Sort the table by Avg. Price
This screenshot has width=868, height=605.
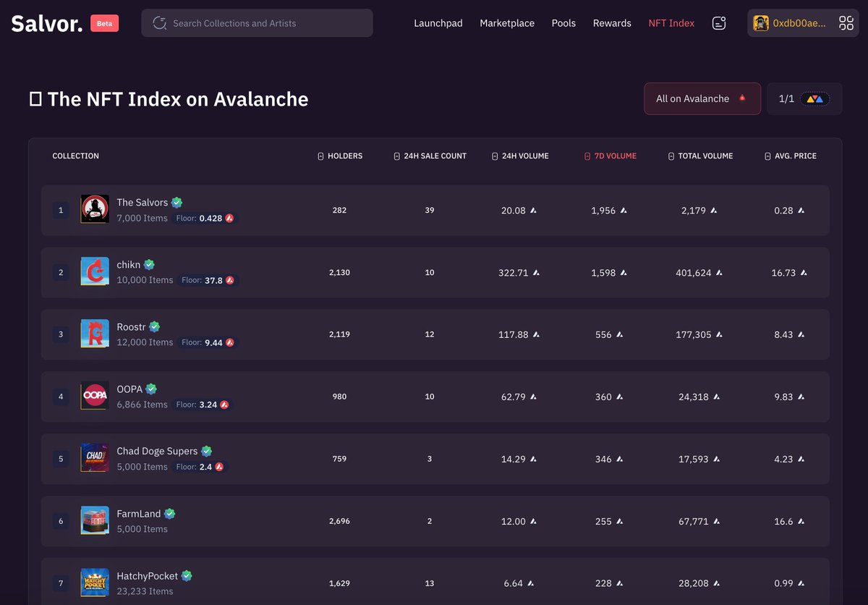point(791,156)
